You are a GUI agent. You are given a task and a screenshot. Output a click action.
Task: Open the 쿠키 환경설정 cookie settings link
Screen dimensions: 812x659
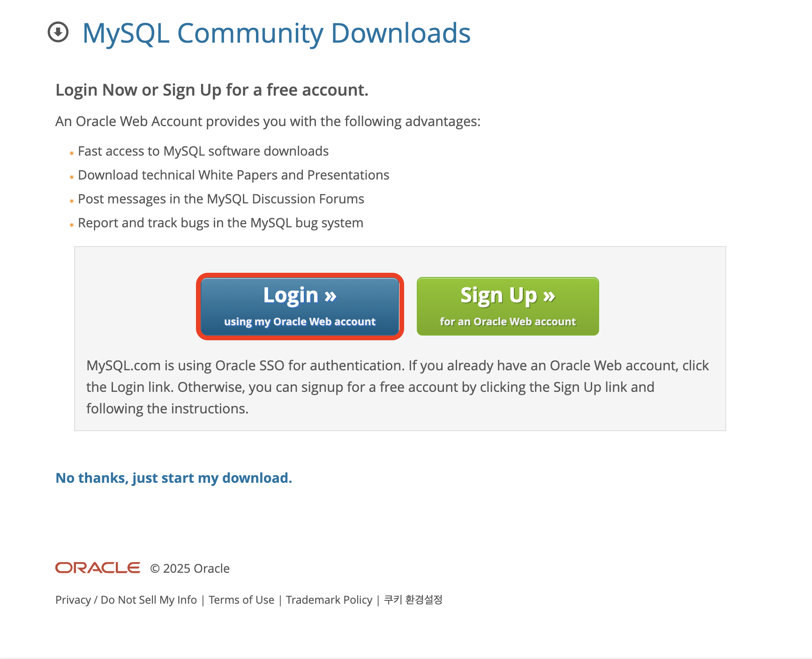click(413, 600)
